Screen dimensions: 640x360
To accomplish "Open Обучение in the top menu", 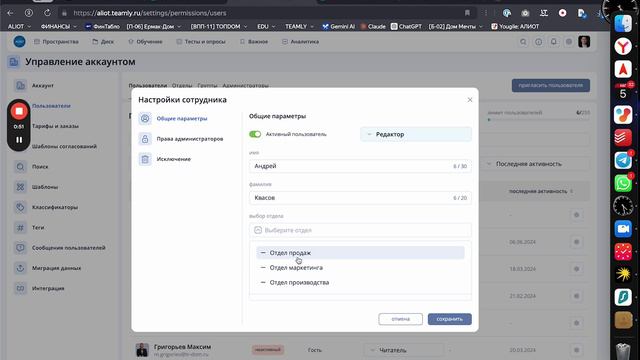I will [x=145, y=42].
